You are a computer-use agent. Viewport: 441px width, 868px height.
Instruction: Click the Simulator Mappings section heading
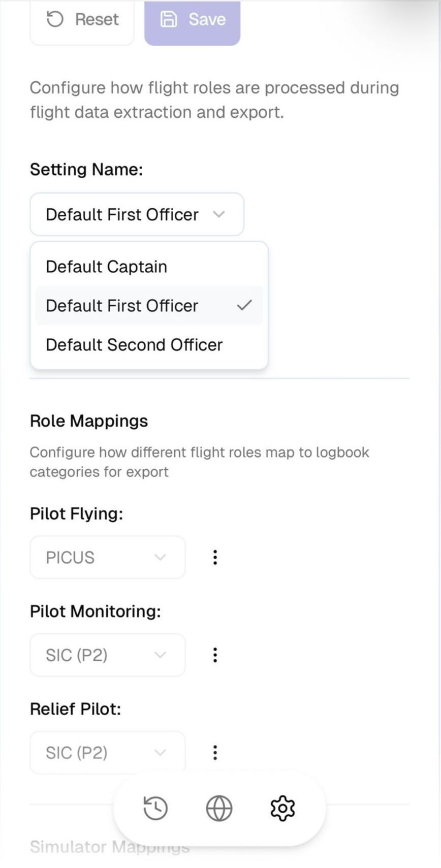[110, 847]
